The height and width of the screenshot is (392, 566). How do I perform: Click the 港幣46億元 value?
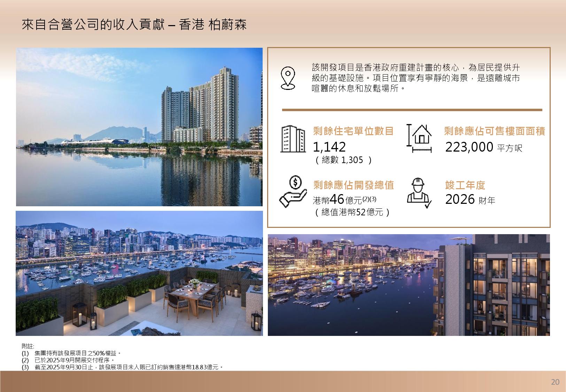344,200
